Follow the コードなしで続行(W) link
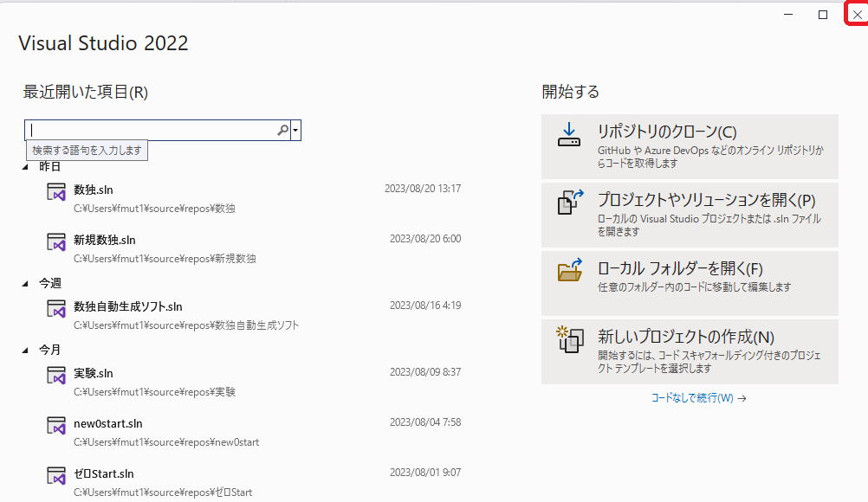Image resolution: width=868 pixels, height=502 pixels. pyautogui.click(x=698, y=398)
